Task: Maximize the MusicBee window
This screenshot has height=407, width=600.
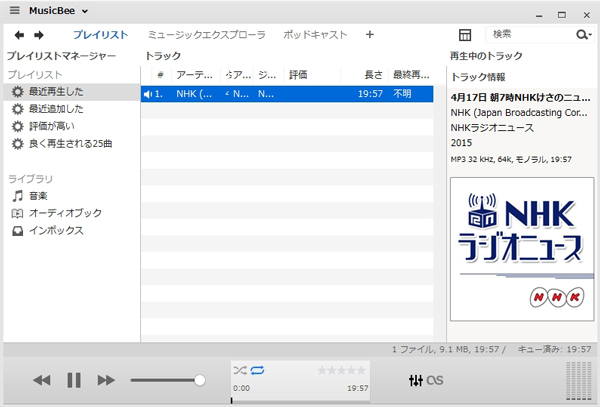Action: point(562,15)
